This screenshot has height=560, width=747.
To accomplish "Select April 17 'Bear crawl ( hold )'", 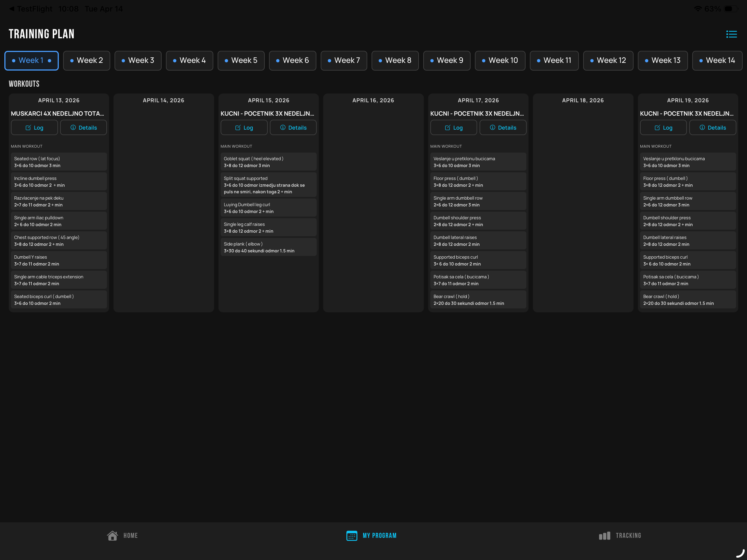I will [x=478, y=300].
